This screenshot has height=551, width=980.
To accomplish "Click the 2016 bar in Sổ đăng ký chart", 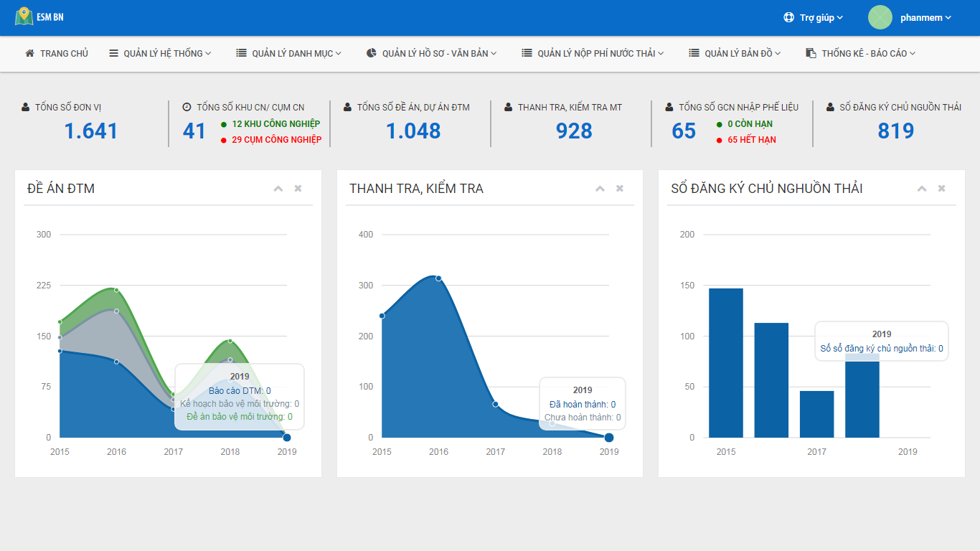I will tap(771, 380).
